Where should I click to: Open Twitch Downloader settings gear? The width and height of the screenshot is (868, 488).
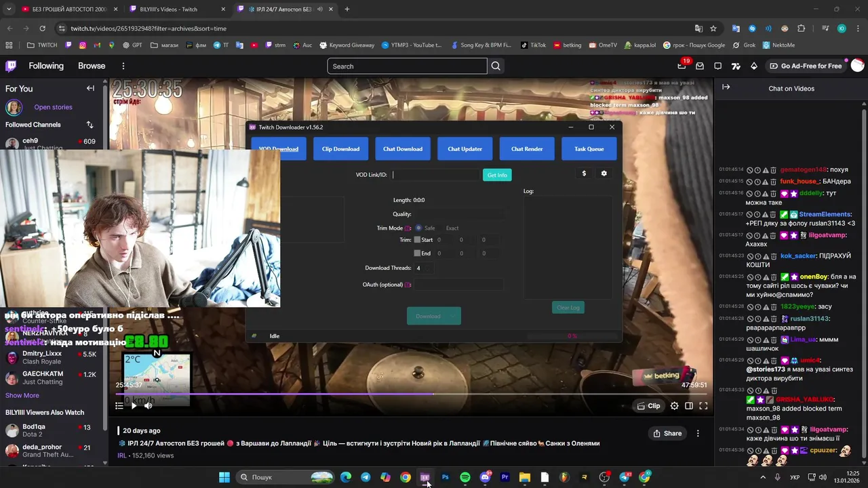click(x=604, y=174)
